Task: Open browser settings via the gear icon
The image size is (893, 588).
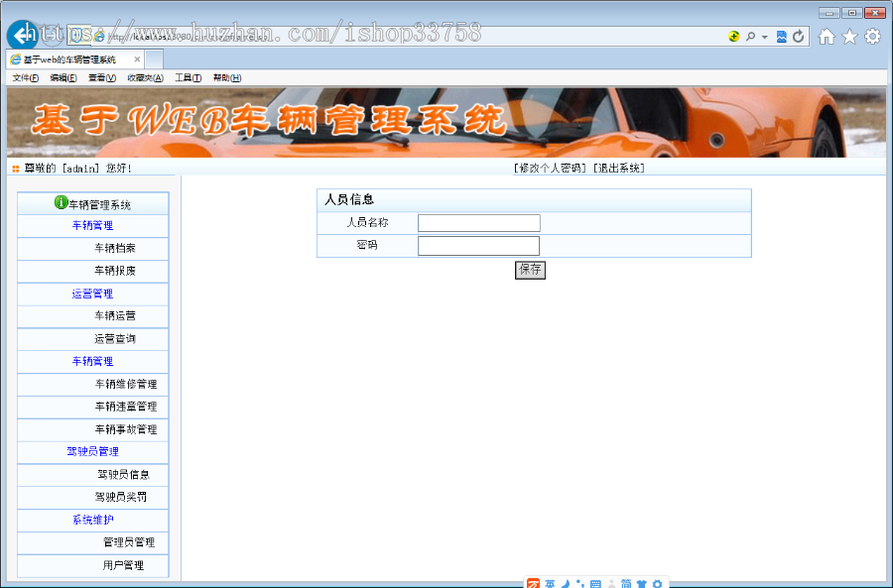Action: [872, 36]
